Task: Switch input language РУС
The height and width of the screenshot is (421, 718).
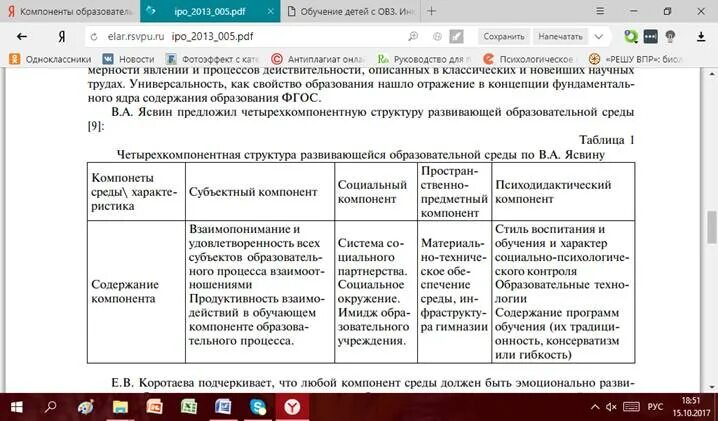Action: click(x=655, y=407)
